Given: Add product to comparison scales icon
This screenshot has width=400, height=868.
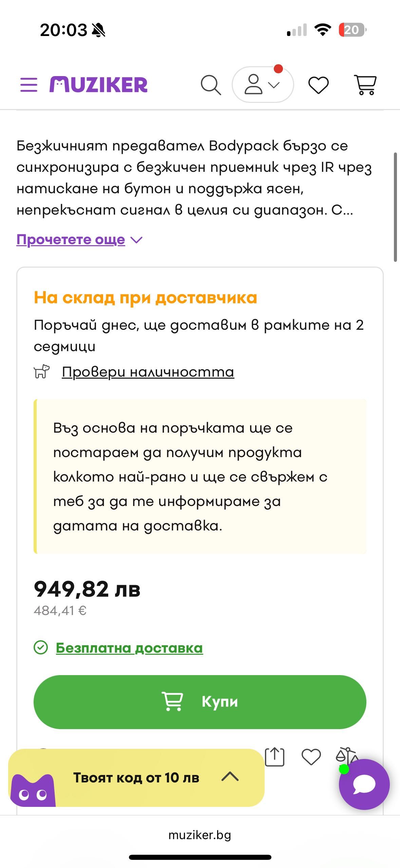Looking at the screenshot, I should point(347,756).
